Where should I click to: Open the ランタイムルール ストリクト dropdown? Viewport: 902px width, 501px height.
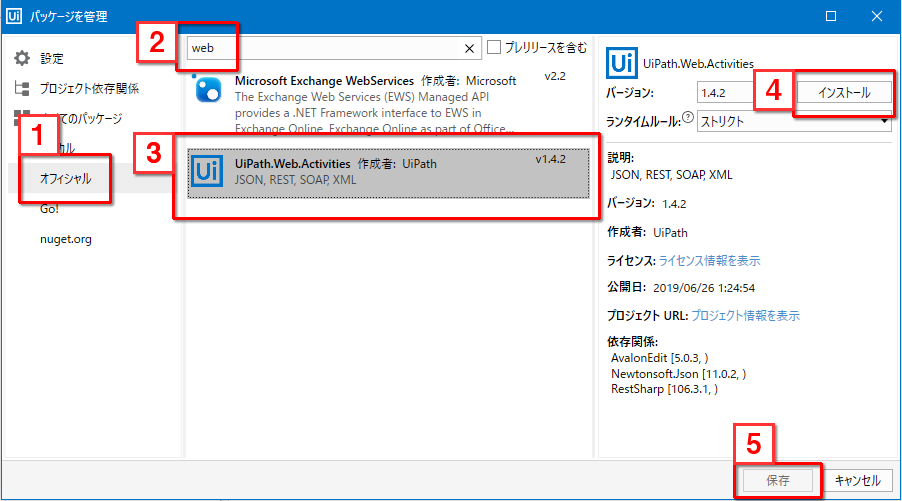pyautogui.click(x=794, y=121)
